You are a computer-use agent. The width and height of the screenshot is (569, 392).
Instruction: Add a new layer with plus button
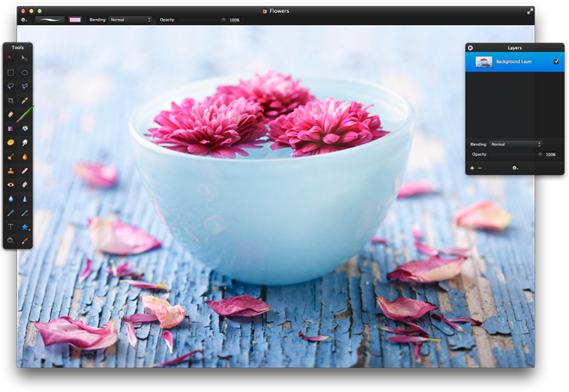pyautogui.click(x=472, y=168)
